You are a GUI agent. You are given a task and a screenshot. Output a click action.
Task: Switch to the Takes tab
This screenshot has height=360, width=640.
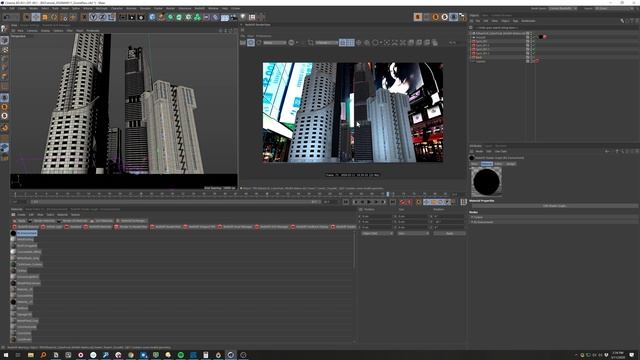point(485,16)
